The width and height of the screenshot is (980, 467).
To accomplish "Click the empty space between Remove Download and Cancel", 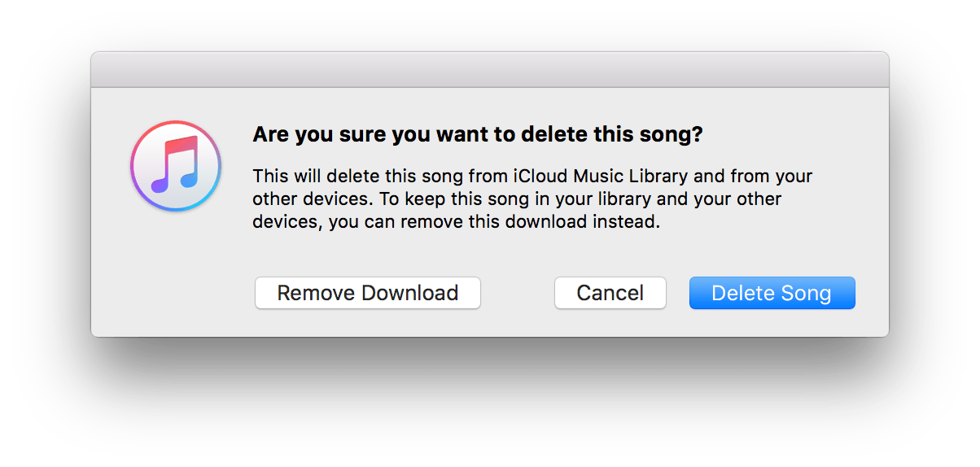I will (518, 293).
